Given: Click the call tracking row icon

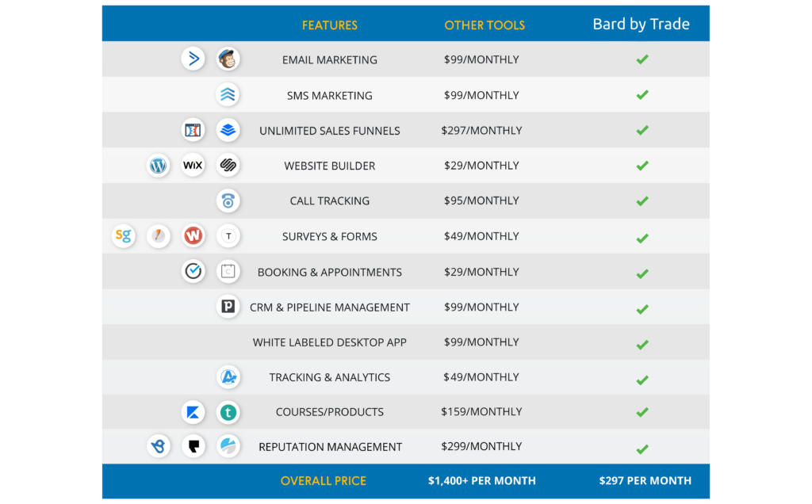Looking at the screenshot, I should click(228, 201).
